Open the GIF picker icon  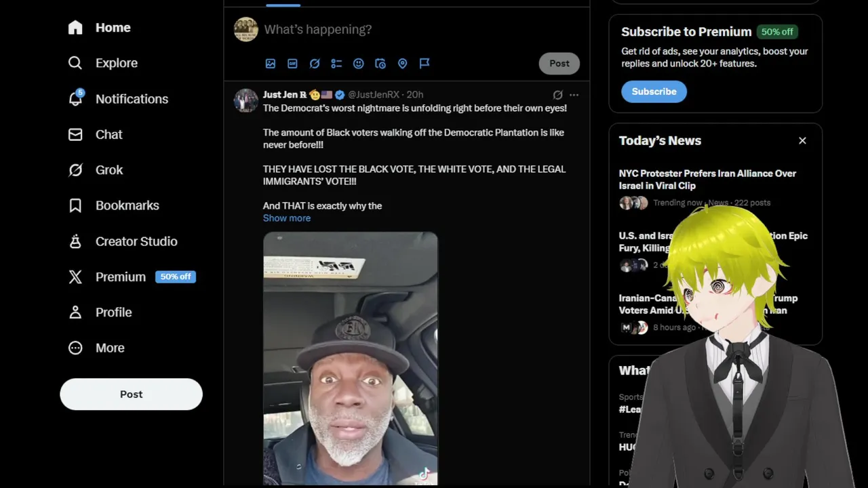(292, 64)
